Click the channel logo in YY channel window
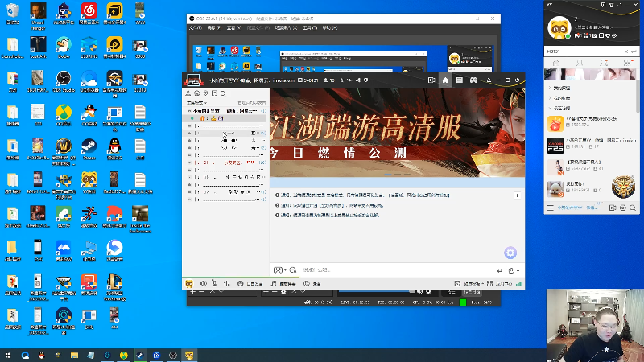 [x=193, y=80]
